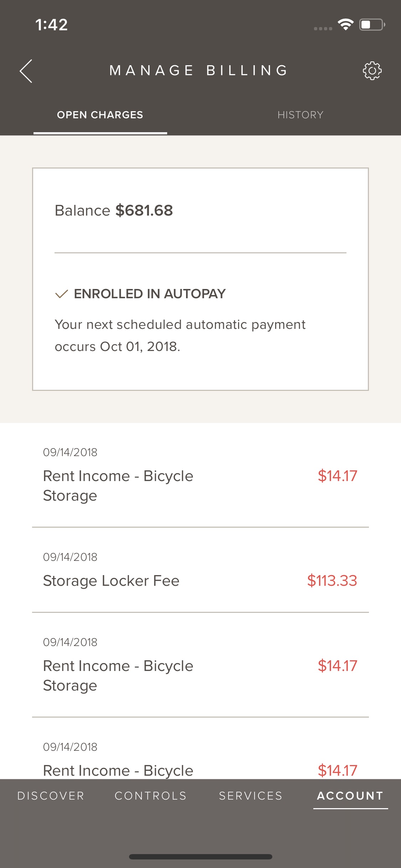Tap the Manage Billing title
The image size is (401, 868).
tap(199, 70)
